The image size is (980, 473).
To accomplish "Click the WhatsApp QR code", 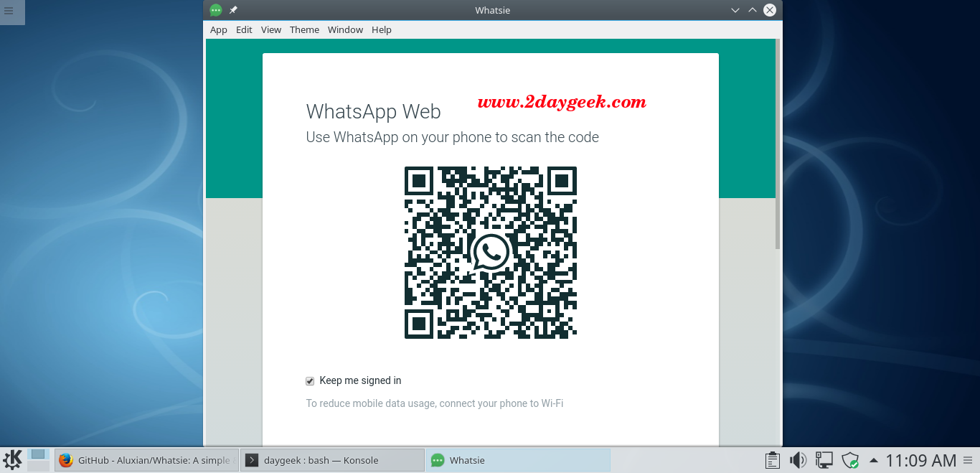I will click(x=491, y=253).
